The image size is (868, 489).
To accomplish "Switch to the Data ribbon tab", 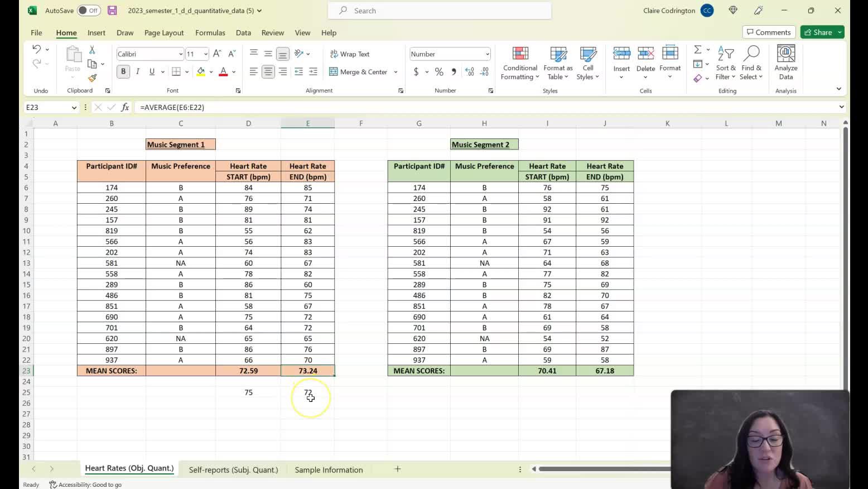I will coord(243,33).
